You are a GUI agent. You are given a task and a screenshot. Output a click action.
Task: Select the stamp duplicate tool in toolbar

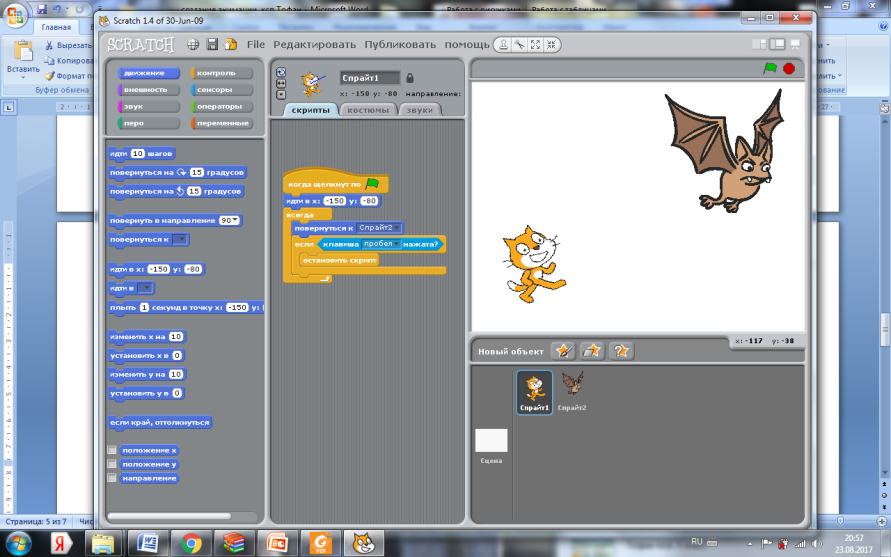tap(505, 45)
